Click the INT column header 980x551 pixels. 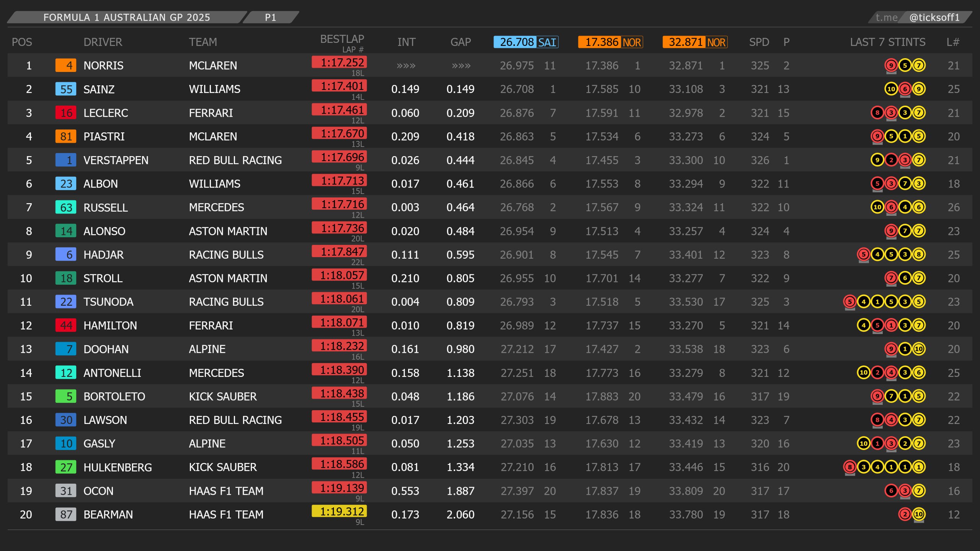(x=406, y=42)
